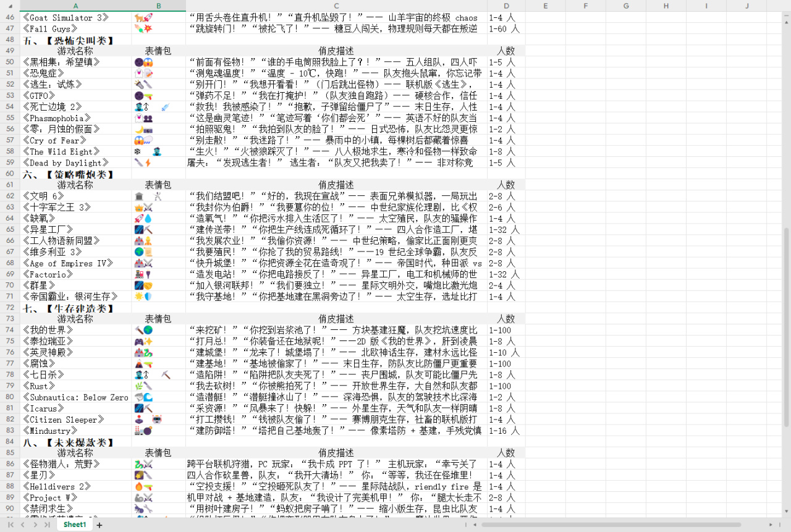Select row 72 header
The height and width of the screenshot is (532, 791).
pos(10,308)
